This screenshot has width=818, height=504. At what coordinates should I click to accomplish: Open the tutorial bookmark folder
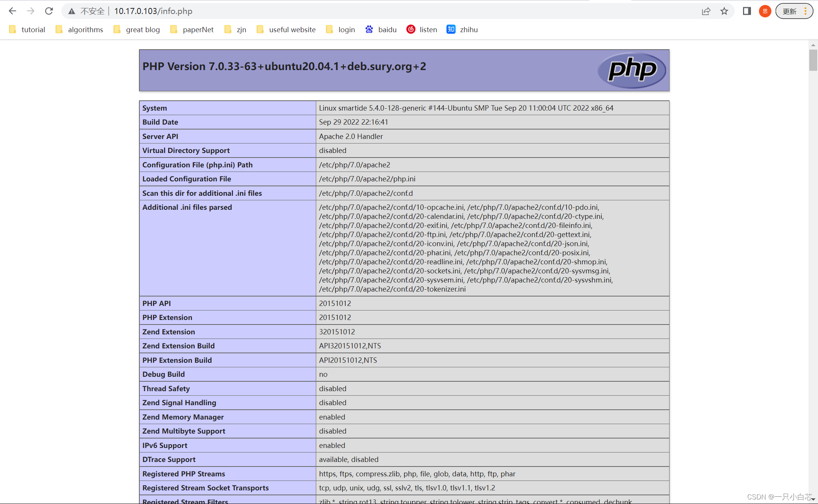27,30
